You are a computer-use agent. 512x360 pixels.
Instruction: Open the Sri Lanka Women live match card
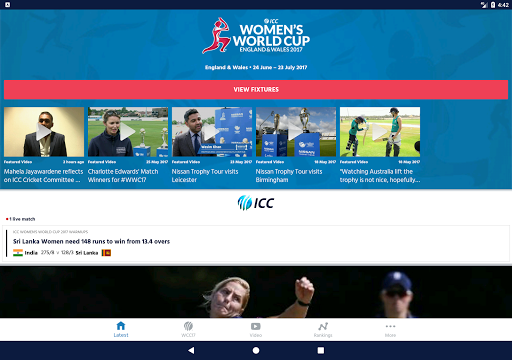click(256, 243)
